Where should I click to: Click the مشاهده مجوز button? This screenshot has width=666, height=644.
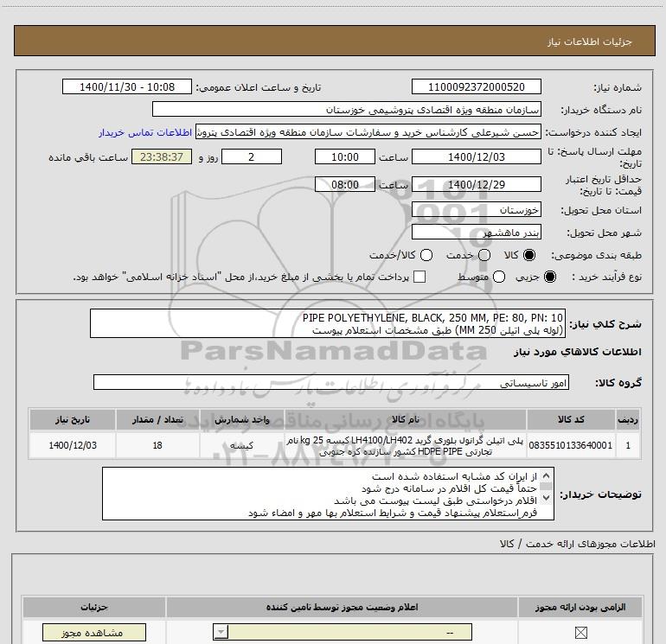point(94,633)
